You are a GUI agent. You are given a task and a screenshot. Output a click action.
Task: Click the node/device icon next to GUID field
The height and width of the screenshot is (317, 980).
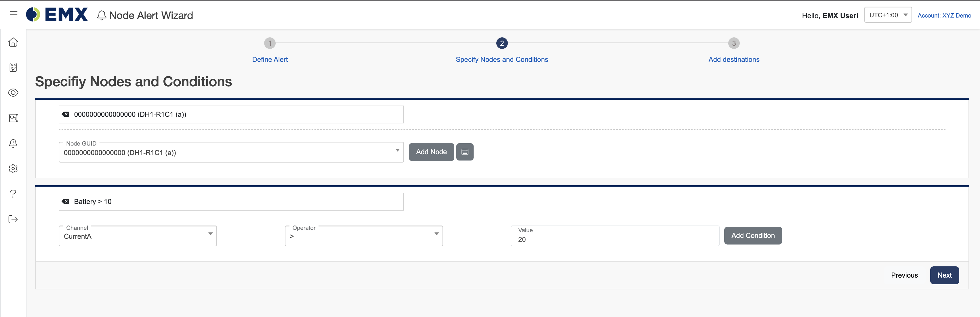click(x=466, y=152)
